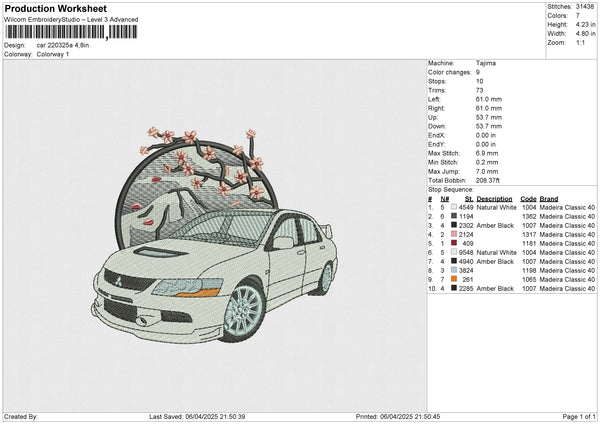
Task: Click the Width value 4.80 in
Action: 585,34
